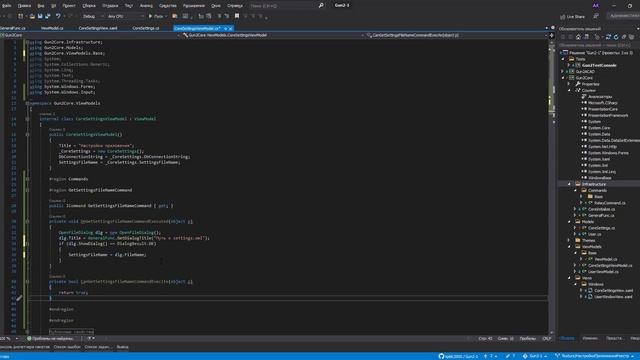This screenshot has height=360, width=640.
Task: Click the Undo toolbar icon
Action: tap(58, 16)
